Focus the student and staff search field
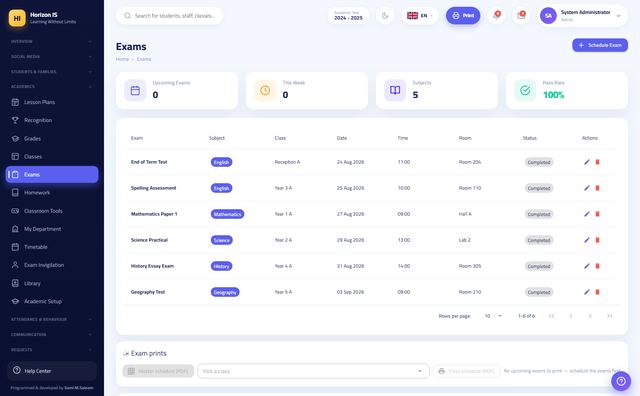This screenshot has width=640, height=396. (169, 16)
